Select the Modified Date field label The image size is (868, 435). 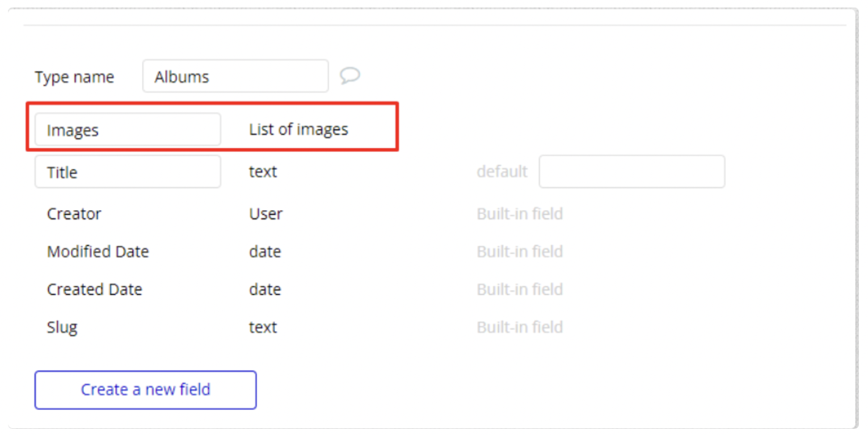[98, 252]
